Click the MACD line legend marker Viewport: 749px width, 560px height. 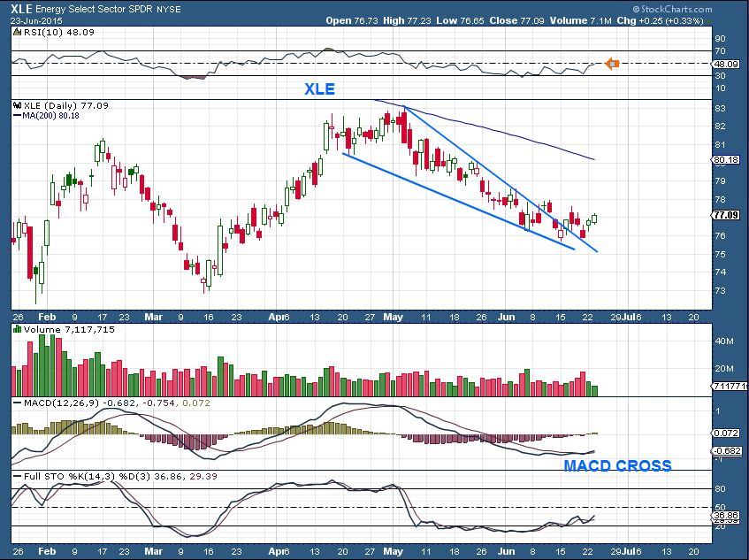click(x=17, y=403)
